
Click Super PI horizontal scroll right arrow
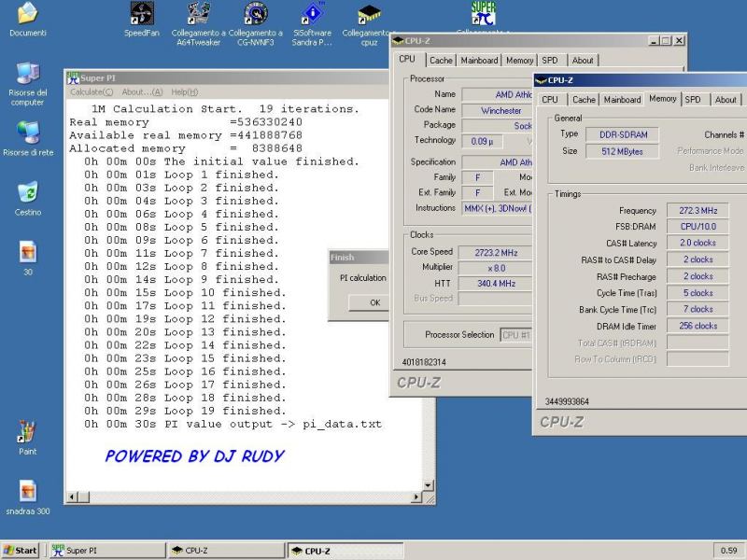(416, 497)
